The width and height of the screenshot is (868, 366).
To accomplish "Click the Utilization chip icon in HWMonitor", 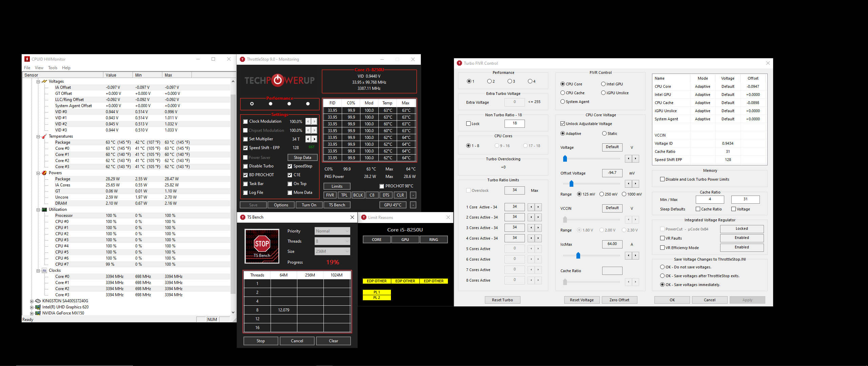I will [44, 209].
